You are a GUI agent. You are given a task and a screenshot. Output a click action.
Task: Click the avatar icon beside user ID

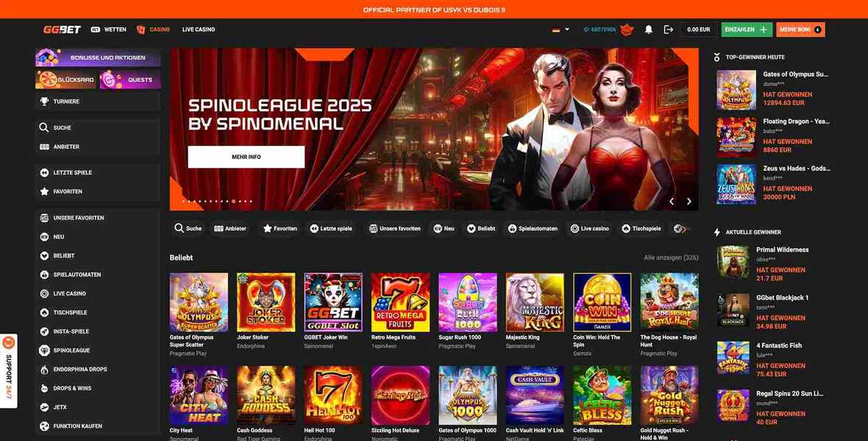click(625, 29)
